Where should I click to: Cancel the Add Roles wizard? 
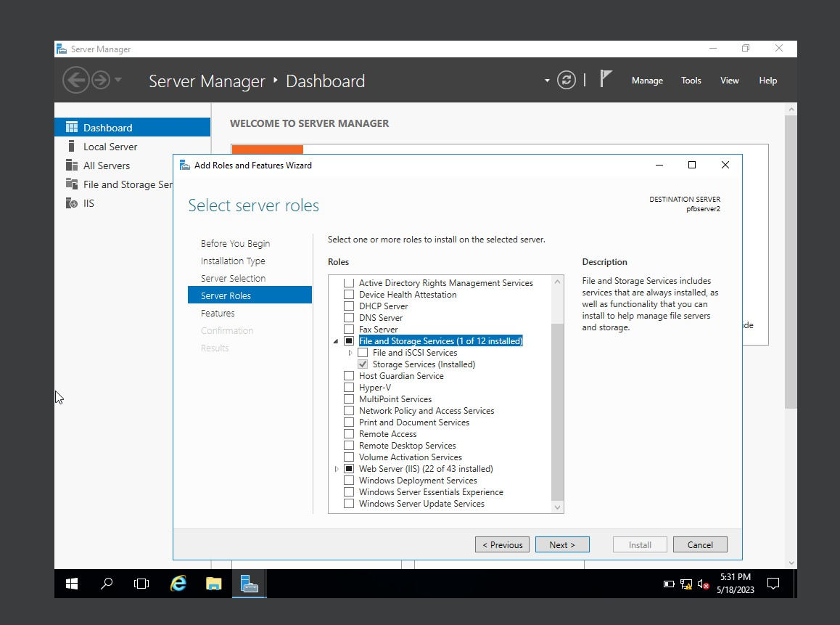click(x=699, y=544)
